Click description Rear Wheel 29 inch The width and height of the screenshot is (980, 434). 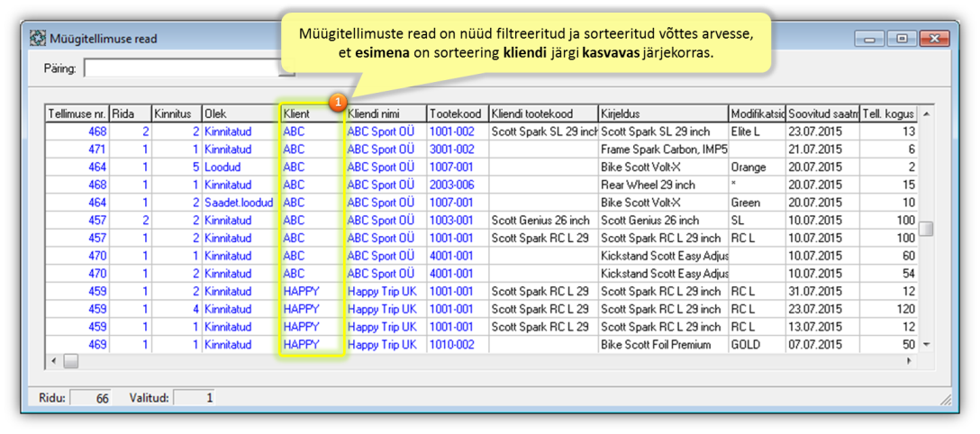pos(663,185)
